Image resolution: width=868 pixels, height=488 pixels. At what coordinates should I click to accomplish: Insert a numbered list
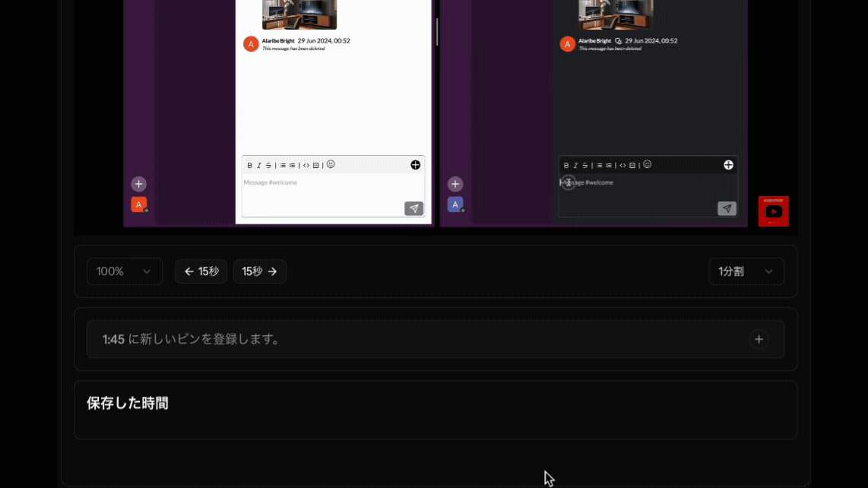[292, 165]
